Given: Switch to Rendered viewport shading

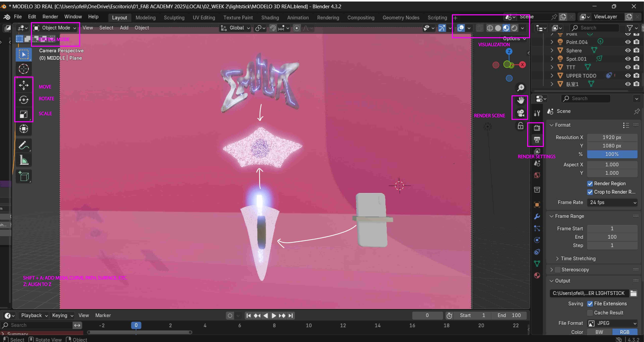Looking at the screenshot, I should click(x=514, y=28).
